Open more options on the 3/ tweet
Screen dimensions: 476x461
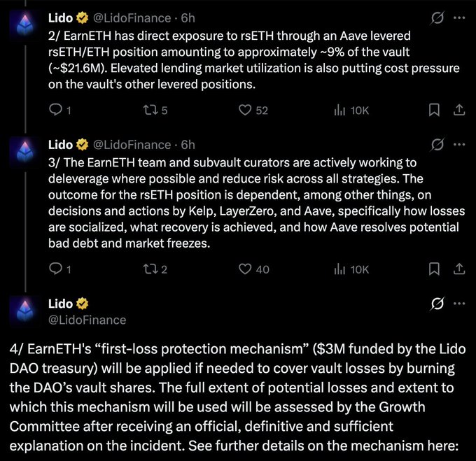458,145
